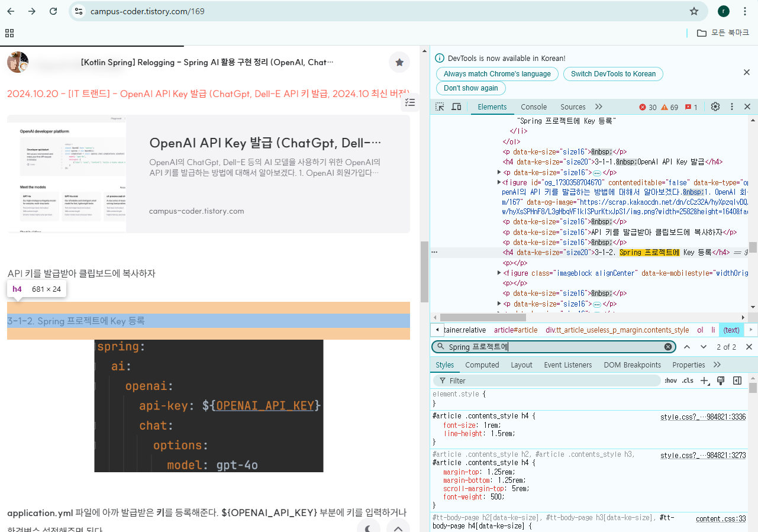Click the blog author profile avatar
Image resolution: width=758 pixels, height=532 pixels.
pos(18,62)
